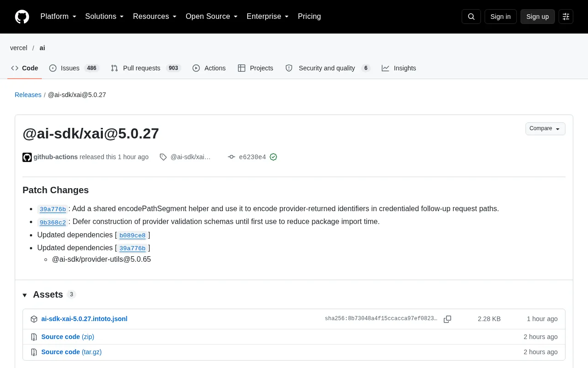
Task: Open the @ai-sdk/xai… tag link
Action: tap(191, 157)
